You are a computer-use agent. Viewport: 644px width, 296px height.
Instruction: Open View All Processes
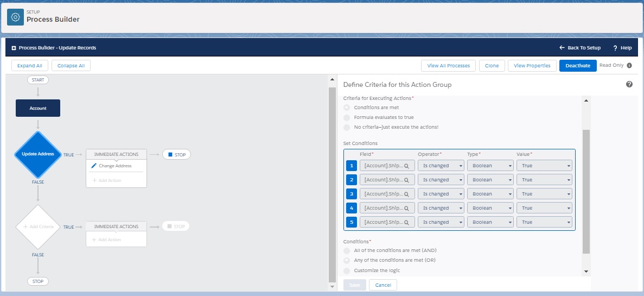(448, 66)
